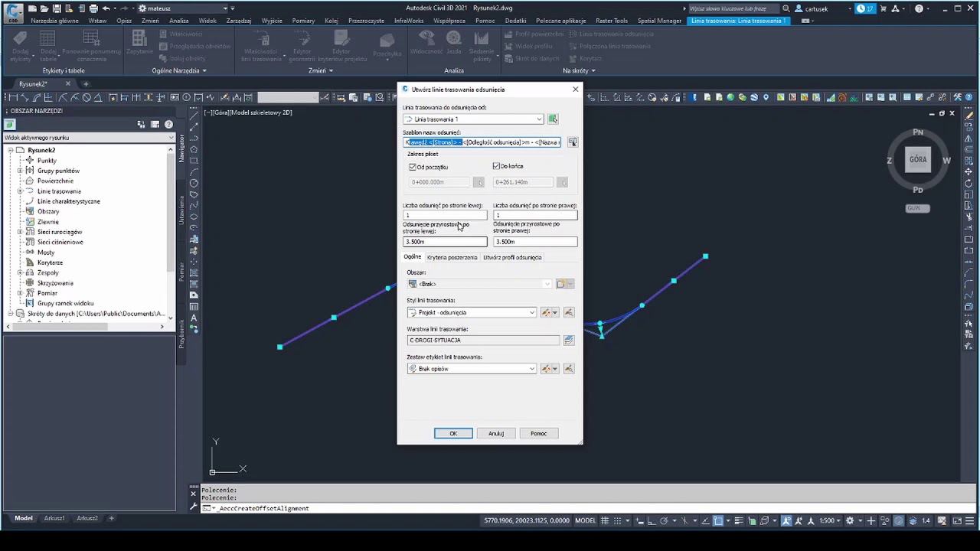Click the GÓRA face of the ViewCube
This screenshot has height=551, width=980.
918,159
